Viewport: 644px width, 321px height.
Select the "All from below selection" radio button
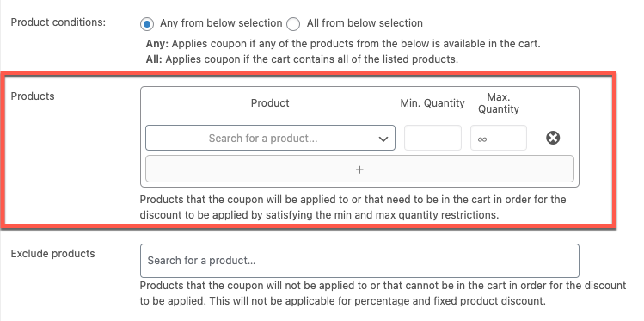293,24
